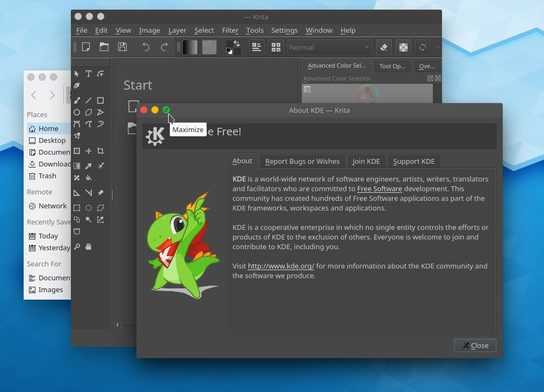The height and width of the screenshot is (392, 544).
Task: Select the Bezier Curve tool
Action: coord(77,124)
